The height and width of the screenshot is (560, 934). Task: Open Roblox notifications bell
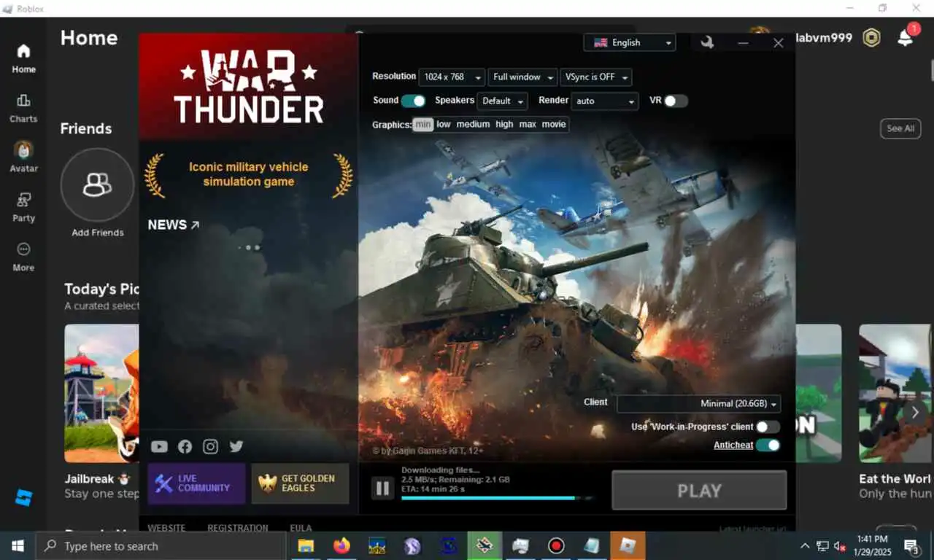pyautogui.click(x=906, y=37)
